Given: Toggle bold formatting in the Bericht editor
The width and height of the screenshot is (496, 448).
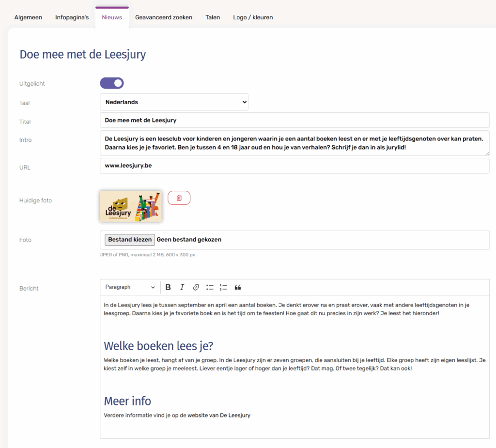Looking at the screenshot, I should (168, 287).
